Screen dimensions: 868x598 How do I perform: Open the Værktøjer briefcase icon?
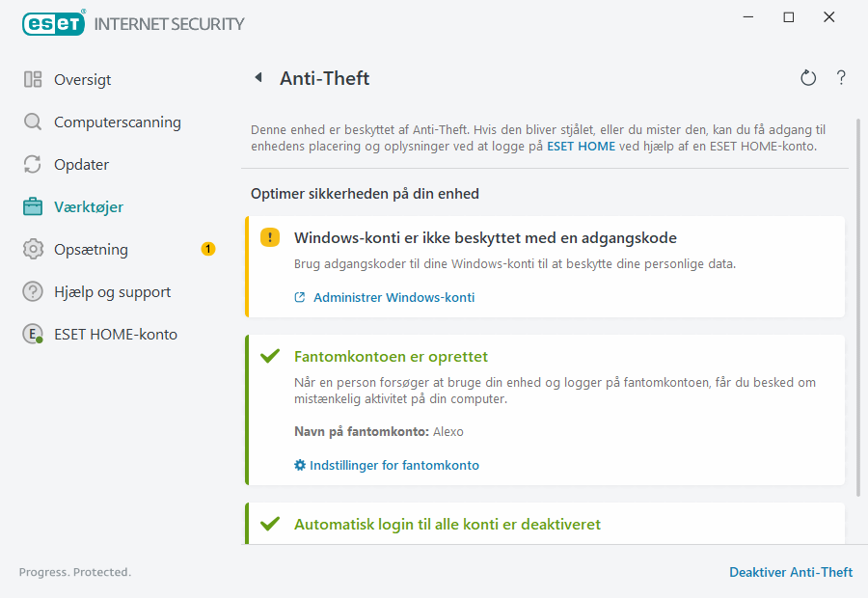click(x=33, y=206)
